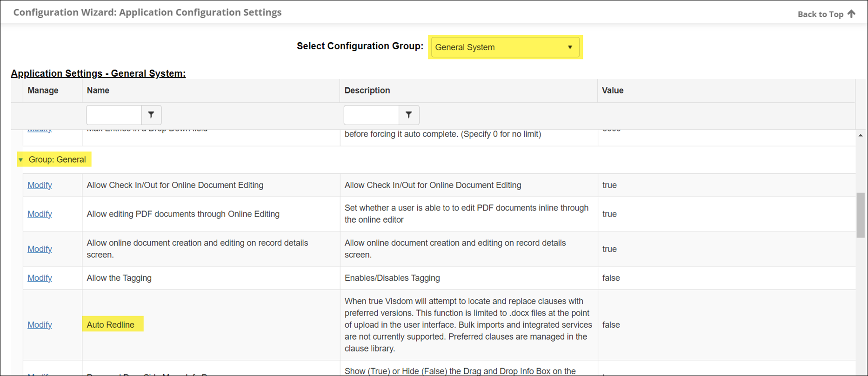Select the Auto Redline name cell
Image resolution: width=868 pixels, height=376 pixels.
[x=211, y=325]
